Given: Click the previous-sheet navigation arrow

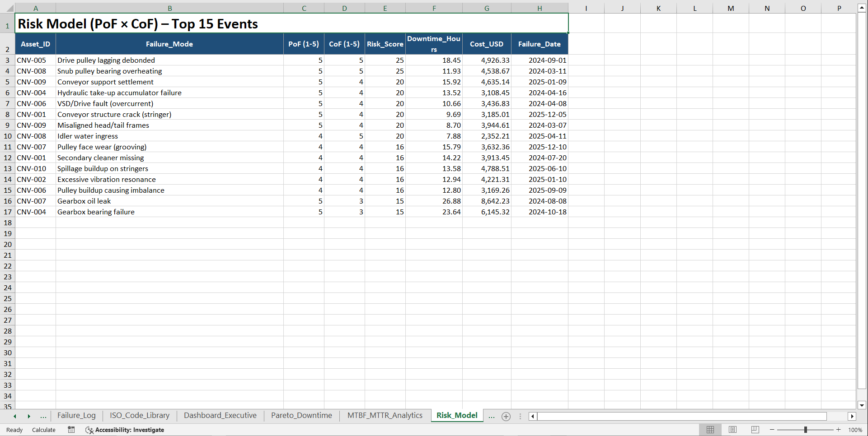Looking at the screenshot, I should pos(15,416).
